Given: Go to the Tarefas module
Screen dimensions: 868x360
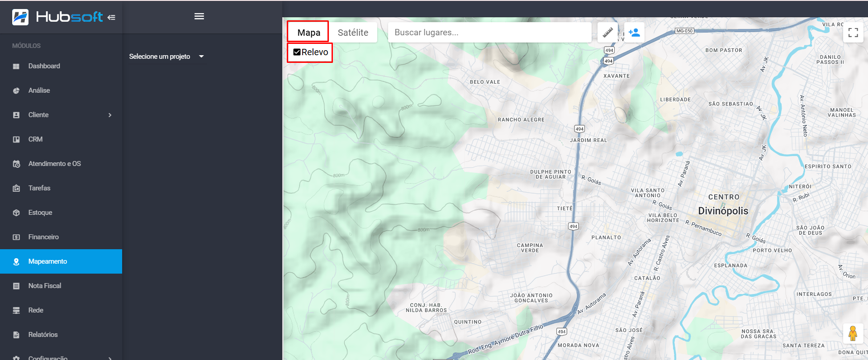Looking at the screenshot, I should (x=61, y=188).
